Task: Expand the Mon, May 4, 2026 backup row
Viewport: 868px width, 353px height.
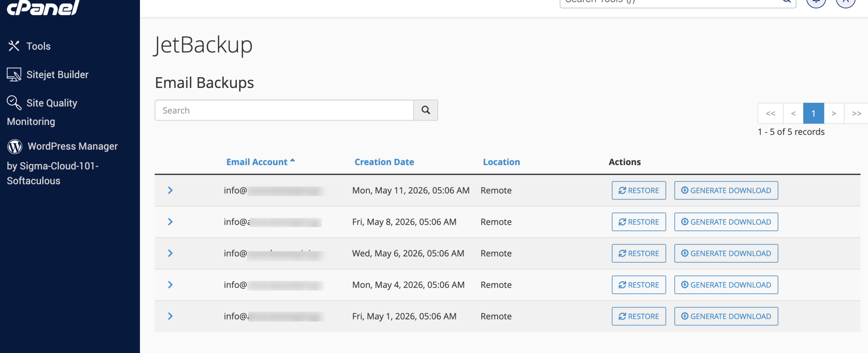Action: [170, 285]
